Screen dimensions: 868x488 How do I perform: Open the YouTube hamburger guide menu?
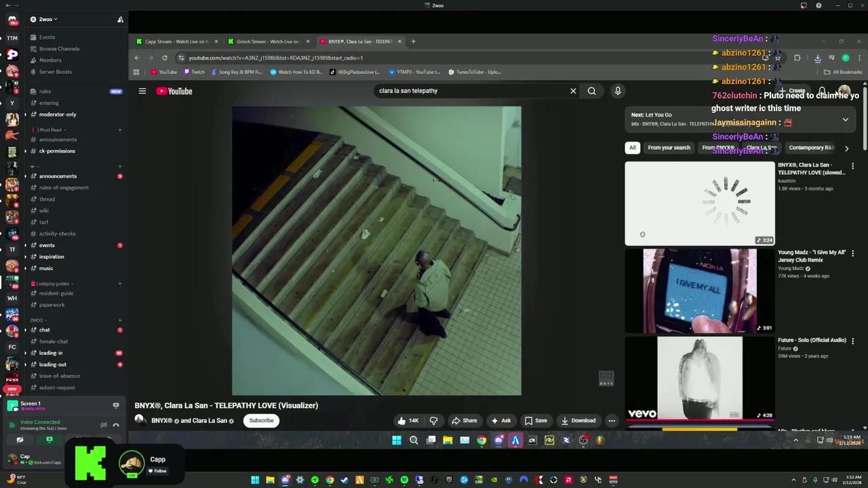(x=142, y=91)
